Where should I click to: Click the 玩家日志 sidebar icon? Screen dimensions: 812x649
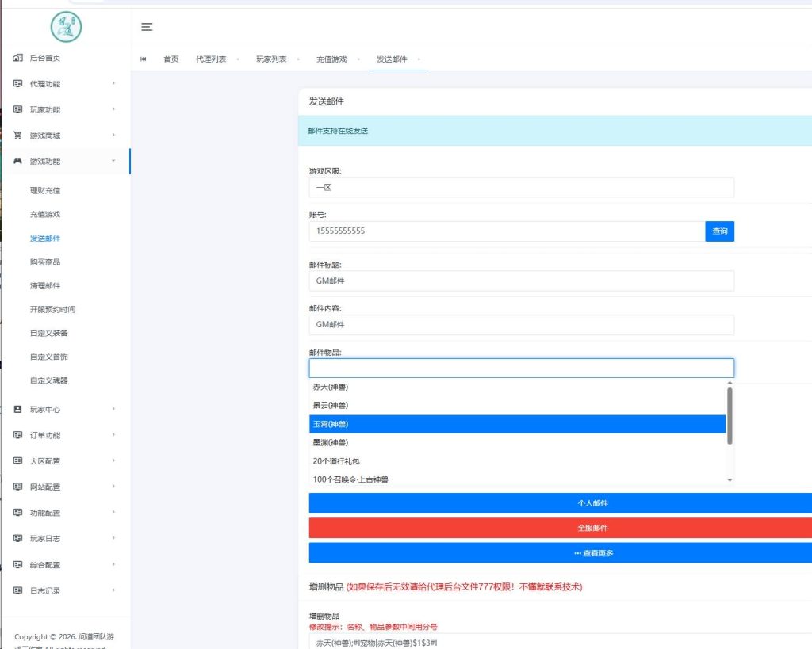(17, 538)
